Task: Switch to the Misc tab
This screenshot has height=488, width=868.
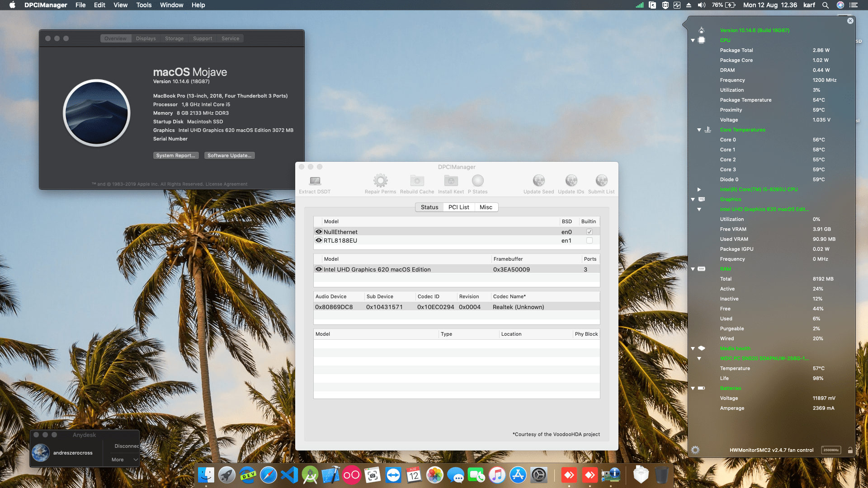Action: click(x=486, y=207)
